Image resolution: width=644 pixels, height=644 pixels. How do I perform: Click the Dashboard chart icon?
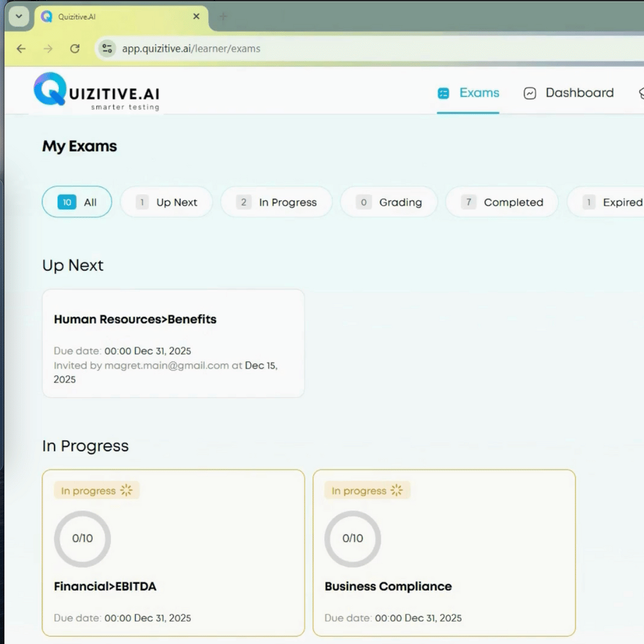pos(530,93)
